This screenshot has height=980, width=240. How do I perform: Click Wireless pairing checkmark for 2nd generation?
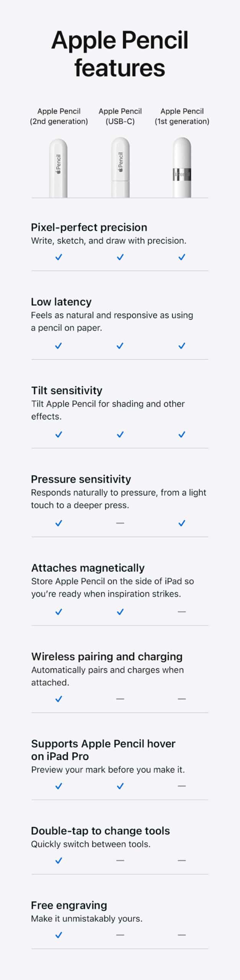click(59, 699)
